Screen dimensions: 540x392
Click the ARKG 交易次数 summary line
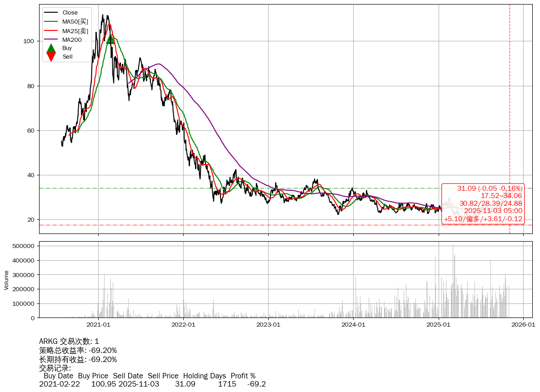pyautogui.click(x=69, y=341)
